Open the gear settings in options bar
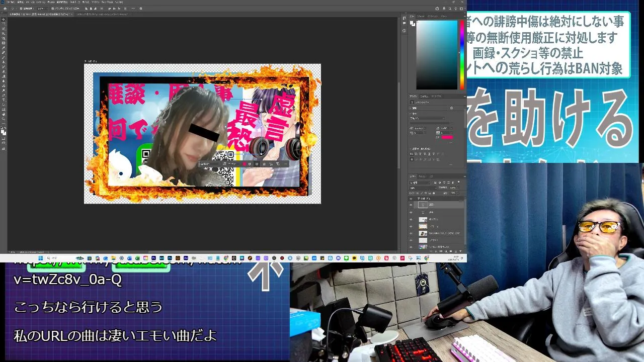 coord(141,9)
